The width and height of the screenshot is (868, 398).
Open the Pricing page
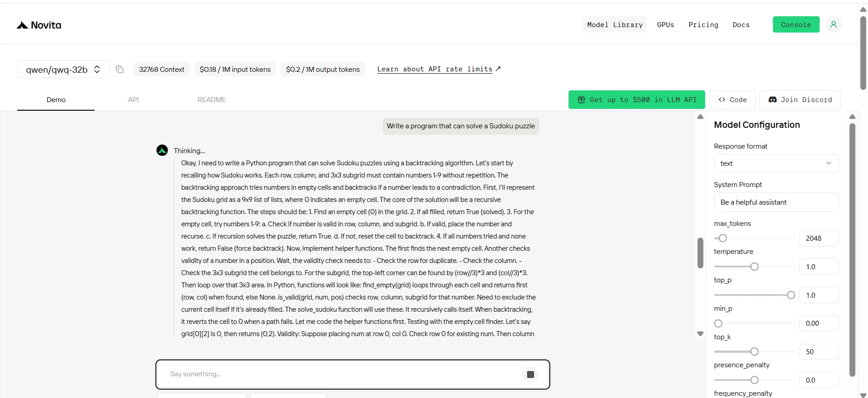coord(703,24)
